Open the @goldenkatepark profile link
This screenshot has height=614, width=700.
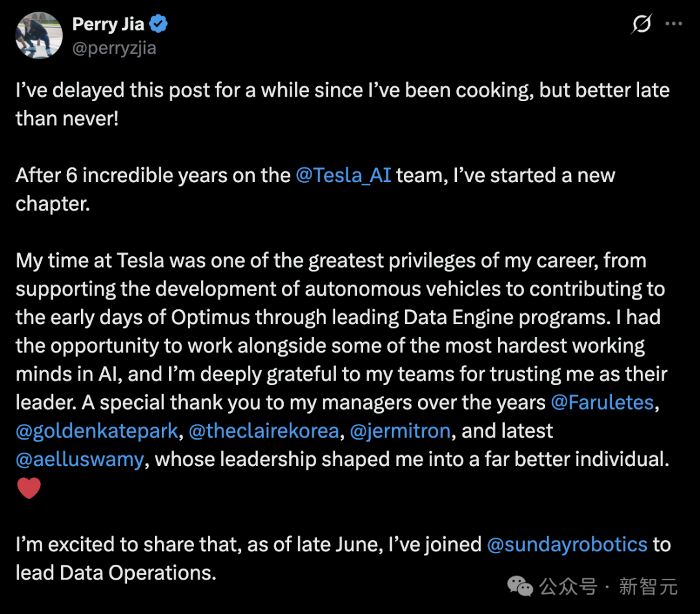point(96,431)
